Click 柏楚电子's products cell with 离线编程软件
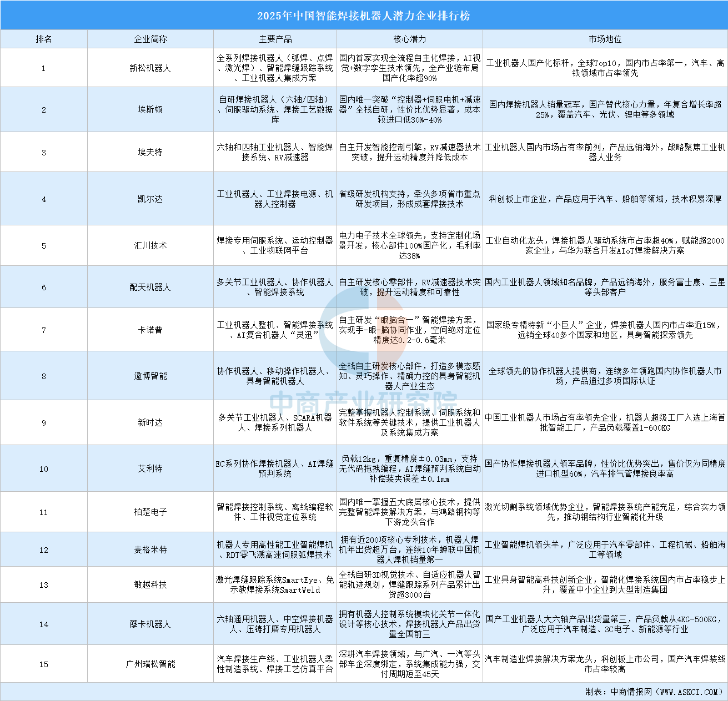 pos(275,512)
